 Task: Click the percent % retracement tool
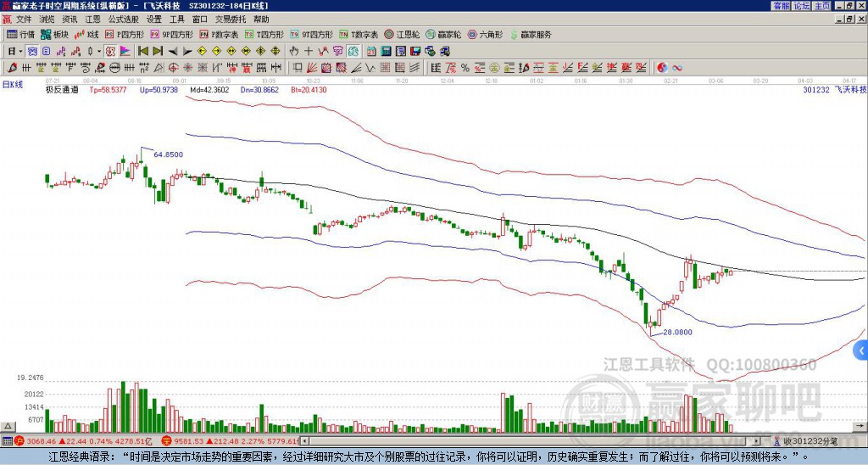[465, 68]
